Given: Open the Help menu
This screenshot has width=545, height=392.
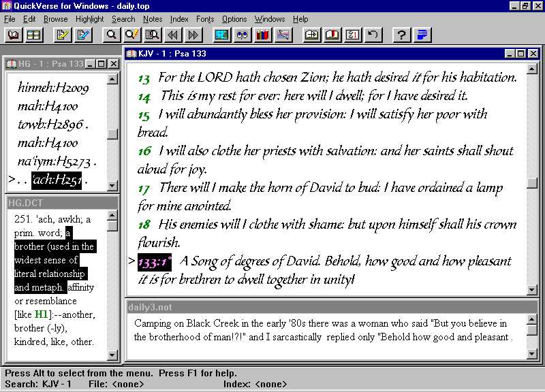Looking at the screenshot, I should (x=300, y=19).
